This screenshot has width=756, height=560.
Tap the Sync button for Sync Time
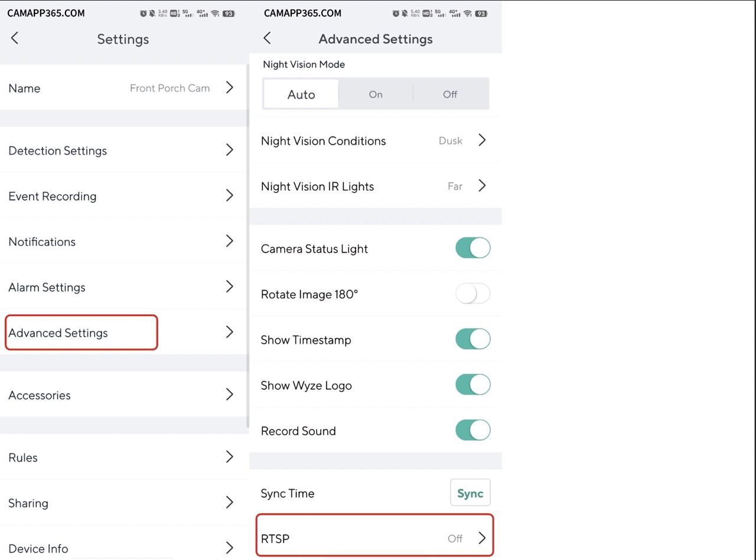470,493
